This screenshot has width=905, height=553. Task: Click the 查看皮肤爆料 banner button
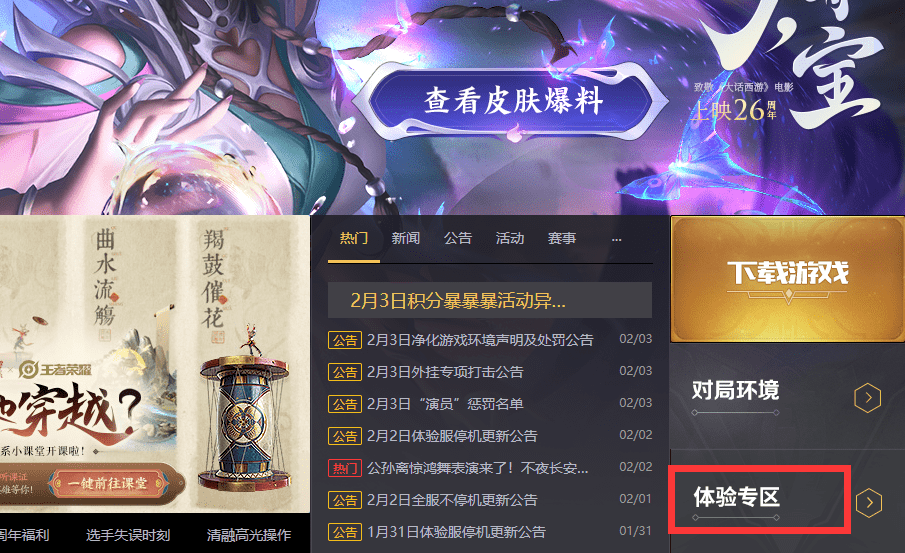[513, 102]
